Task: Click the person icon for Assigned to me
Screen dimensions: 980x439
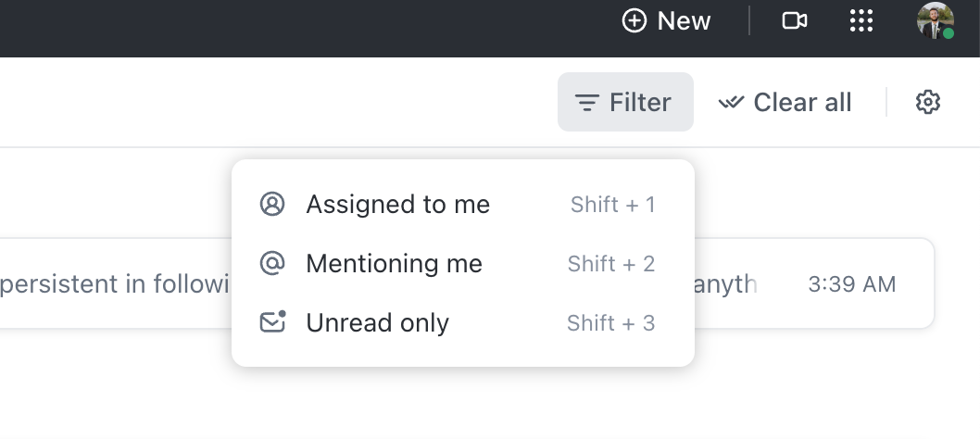Action: pyautogui.click(x=272, y=204)
